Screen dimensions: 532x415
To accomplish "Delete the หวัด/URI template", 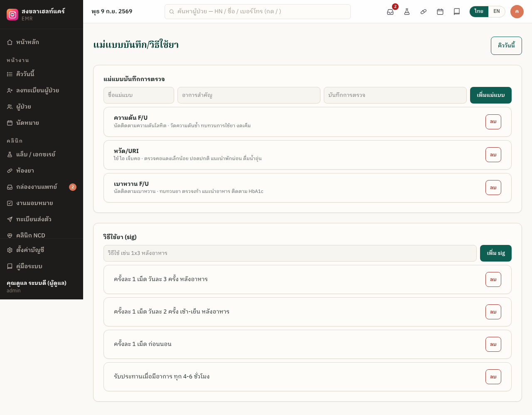I will pyautogui.click(x=493, y=155).
